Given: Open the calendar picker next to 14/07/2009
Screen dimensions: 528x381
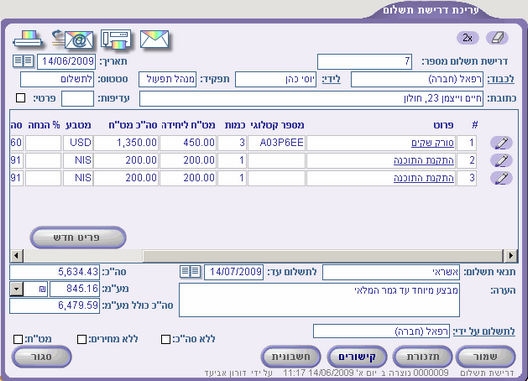Looking at the screenshot, I should [x=190, y=272].
